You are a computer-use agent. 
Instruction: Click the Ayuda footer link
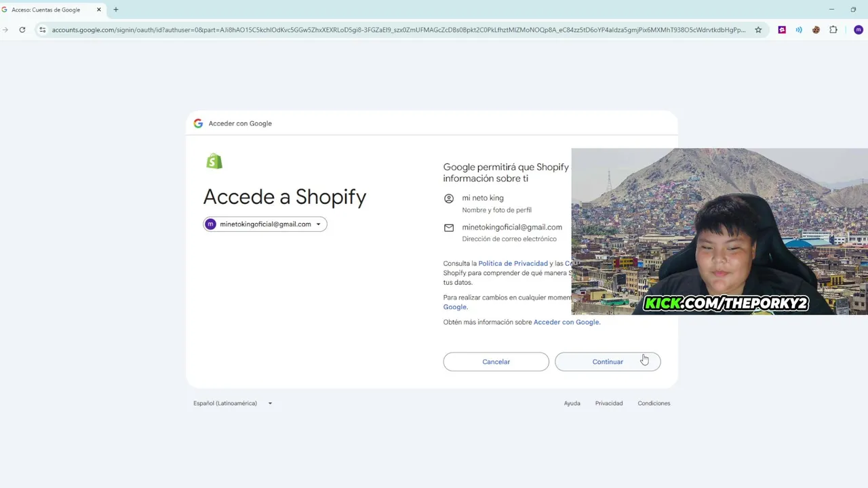(x=572, y=403)
